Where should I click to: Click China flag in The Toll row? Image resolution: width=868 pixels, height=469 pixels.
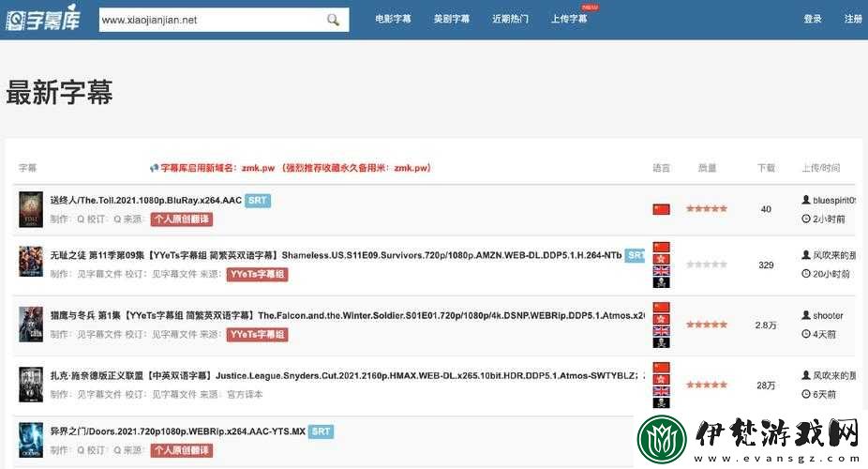(x=661, y=209)
